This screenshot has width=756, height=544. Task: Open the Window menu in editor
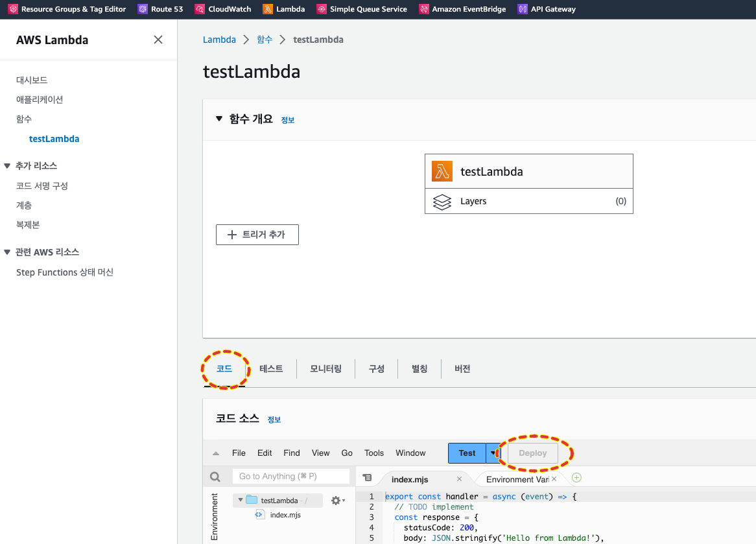pos(411,453)
